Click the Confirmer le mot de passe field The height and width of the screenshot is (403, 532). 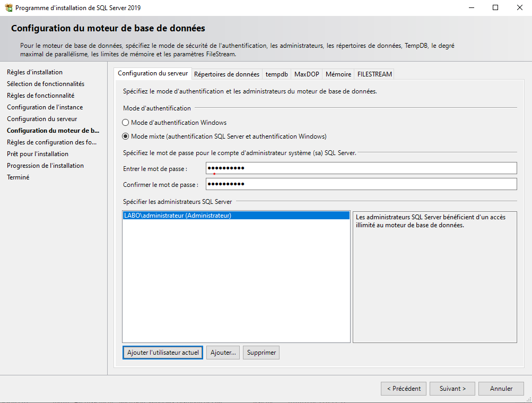(361, 184)
